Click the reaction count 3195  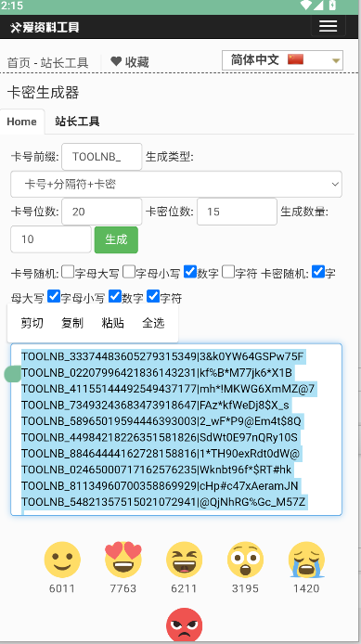point(245,588)
